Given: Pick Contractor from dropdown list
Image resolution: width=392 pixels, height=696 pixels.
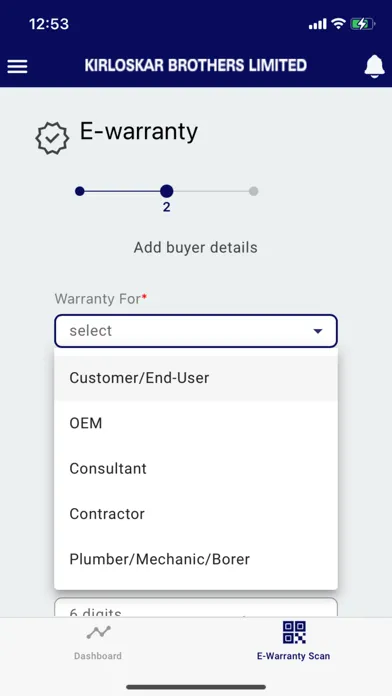Looking at the screenshot, I should click(x=196, y=514).
